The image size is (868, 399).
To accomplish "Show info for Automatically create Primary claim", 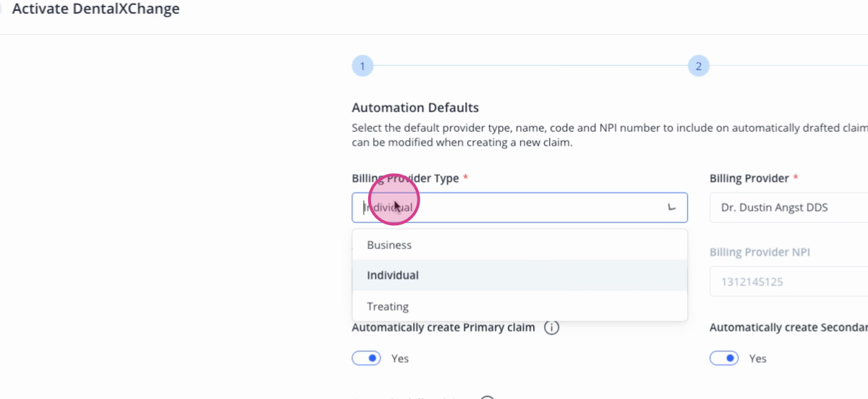I will coord(551,328).
